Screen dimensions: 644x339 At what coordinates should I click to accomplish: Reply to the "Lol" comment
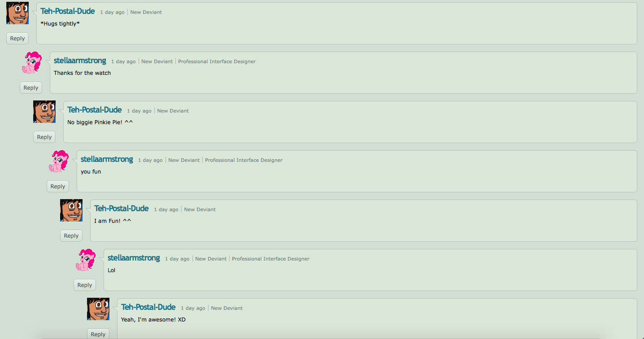[85, 285]
